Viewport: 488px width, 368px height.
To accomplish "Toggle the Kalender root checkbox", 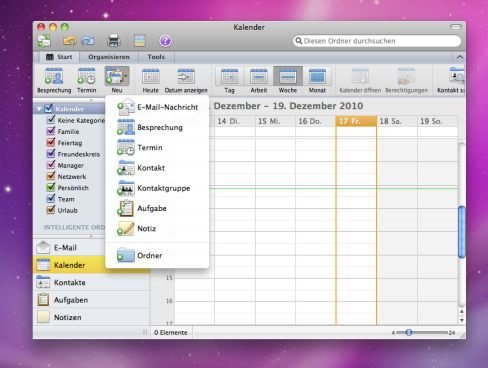I will coord(49,108).
